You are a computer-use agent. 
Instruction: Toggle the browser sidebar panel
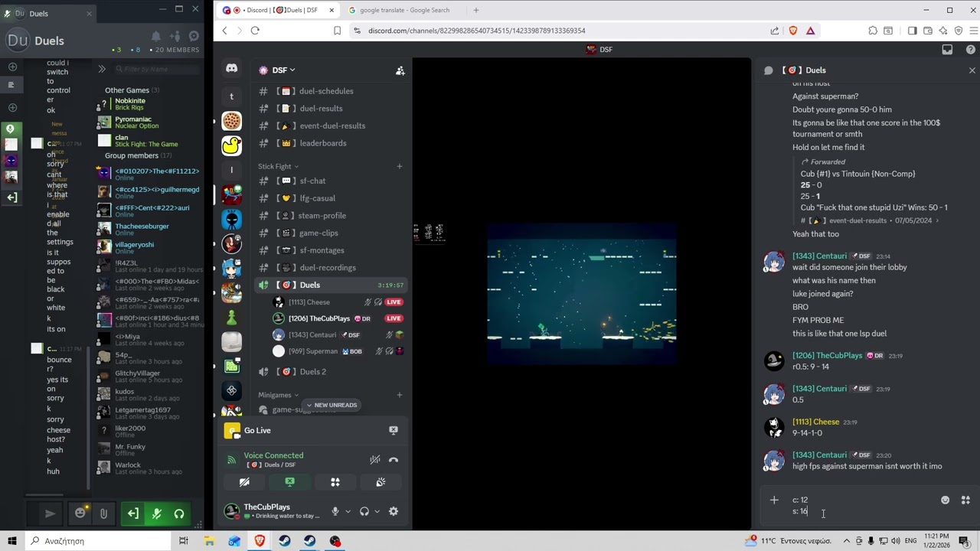912,31
